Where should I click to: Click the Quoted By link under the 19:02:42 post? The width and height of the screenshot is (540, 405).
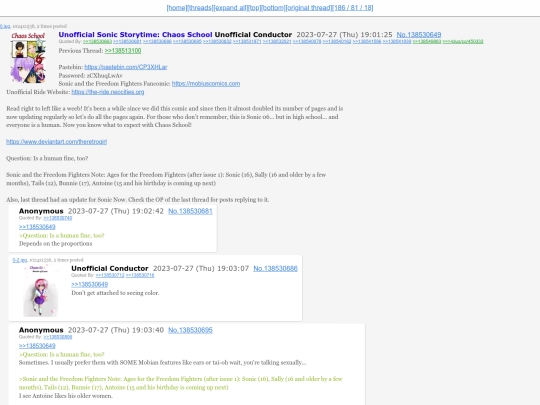(58, 218)
